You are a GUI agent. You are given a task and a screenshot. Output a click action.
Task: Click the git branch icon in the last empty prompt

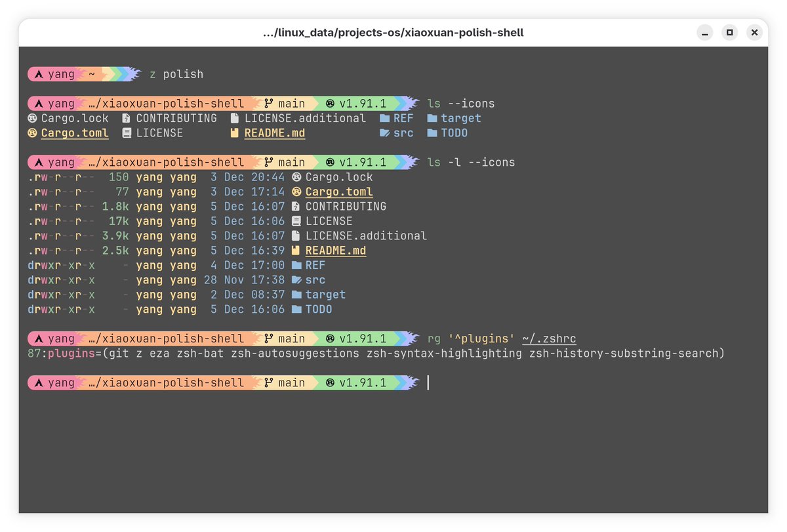point(269,383)
